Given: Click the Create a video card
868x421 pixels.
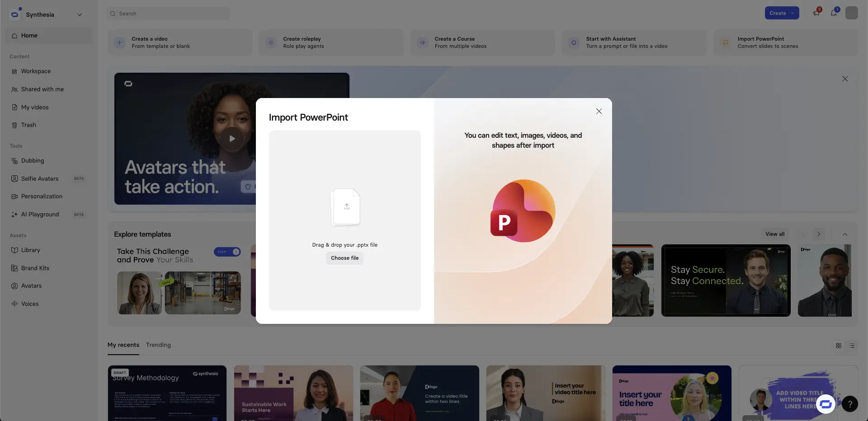Looking at the screenshot, I should click(179, 42).
